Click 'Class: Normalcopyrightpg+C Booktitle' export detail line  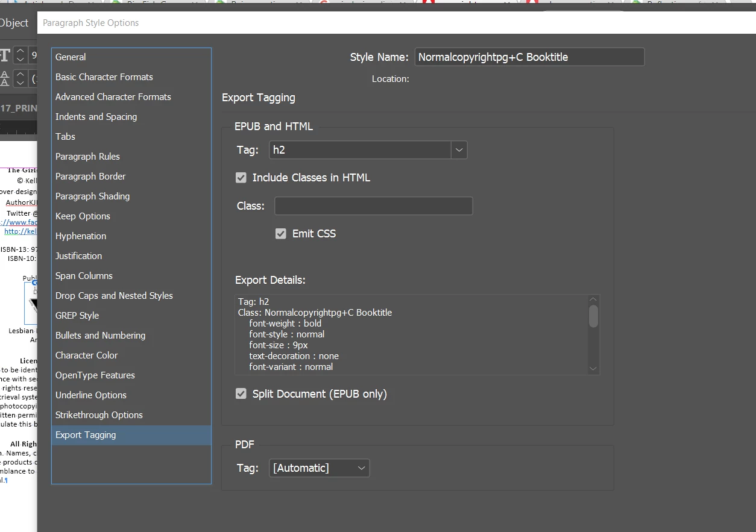pyautogui.click(x=315, y=313)
